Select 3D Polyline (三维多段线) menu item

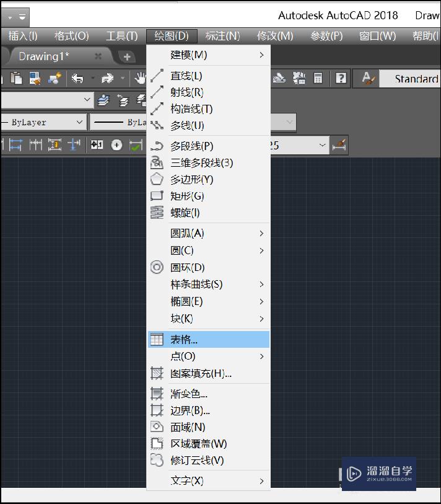[x=208, y=162]
